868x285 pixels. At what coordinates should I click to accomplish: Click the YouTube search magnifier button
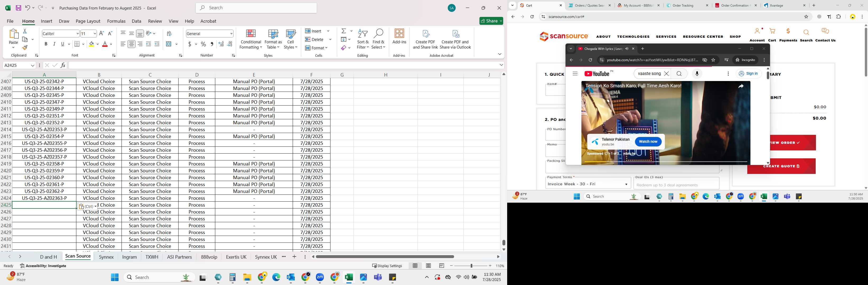click(679, 74)
